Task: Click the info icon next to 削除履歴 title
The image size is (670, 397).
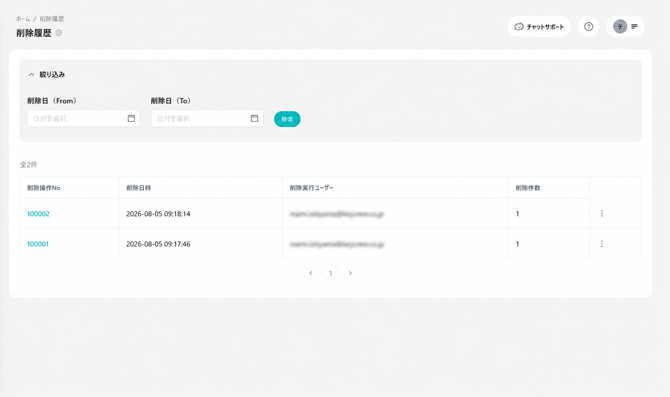Action: 59,33
